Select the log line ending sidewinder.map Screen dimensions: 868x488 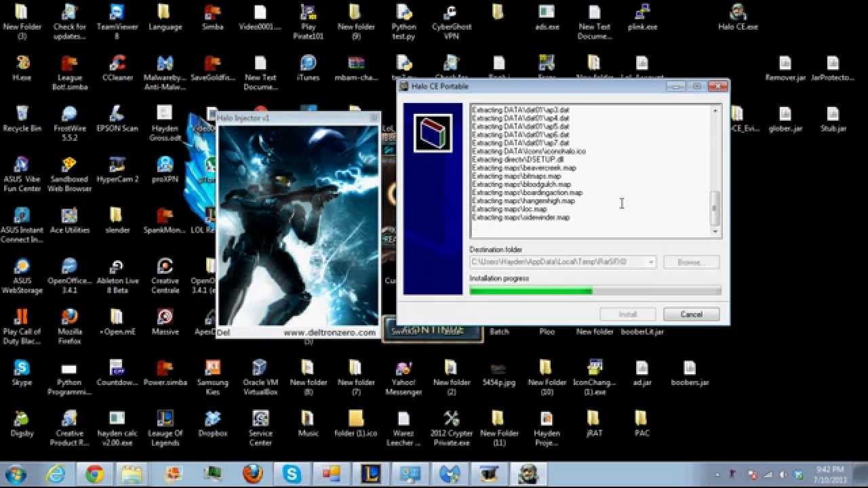pyautogui.click(x=521, y=218)
